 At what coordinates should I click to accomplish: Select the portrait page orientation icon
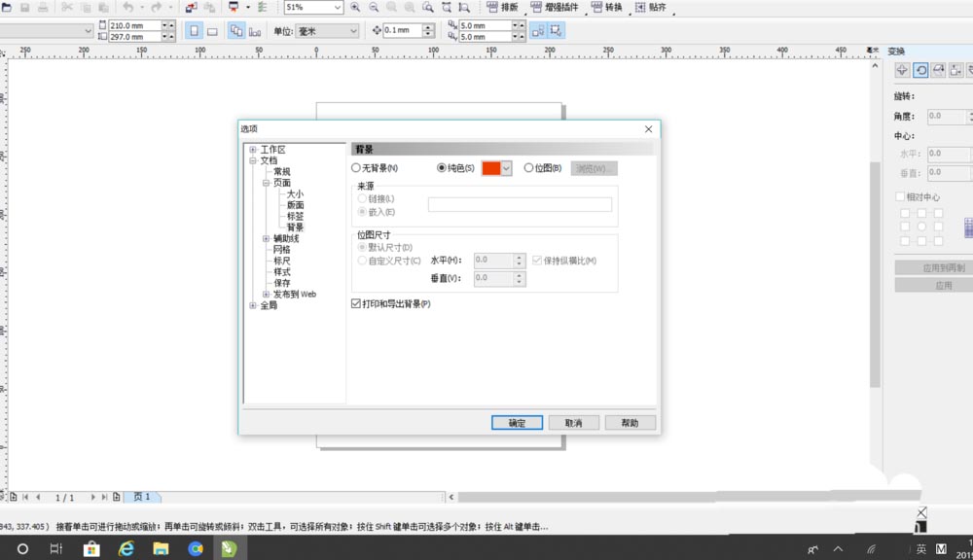pyautogui.click(x=193, y=30)
